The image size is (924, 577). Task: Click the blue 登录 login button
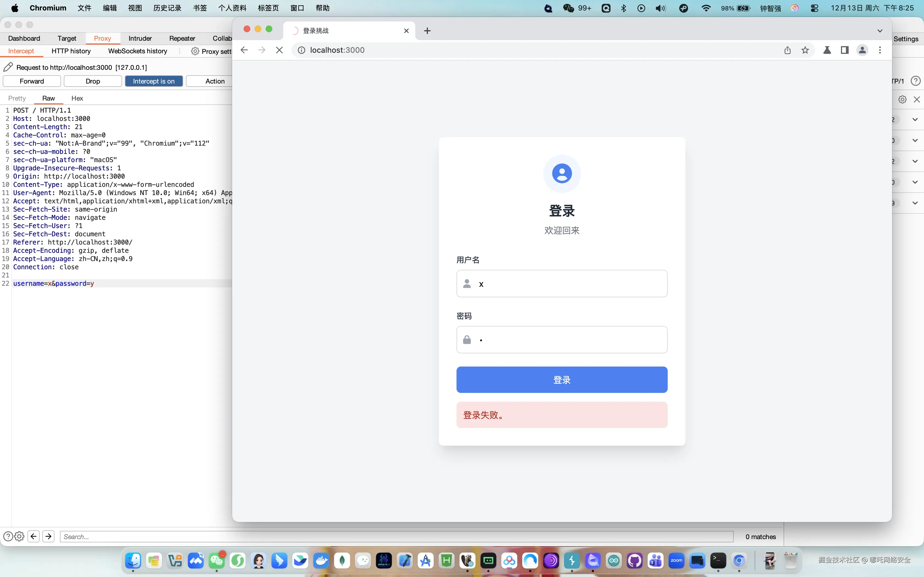click(x=562, y=380)
